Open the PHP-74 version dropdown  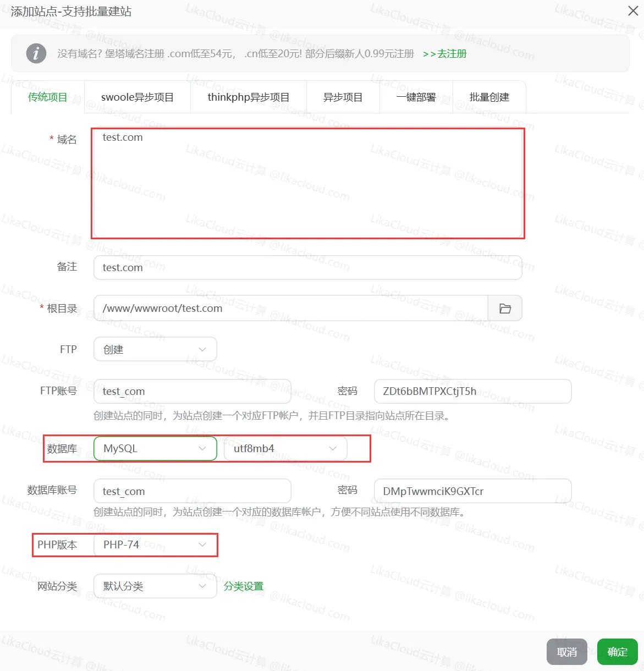click(155, 544)
